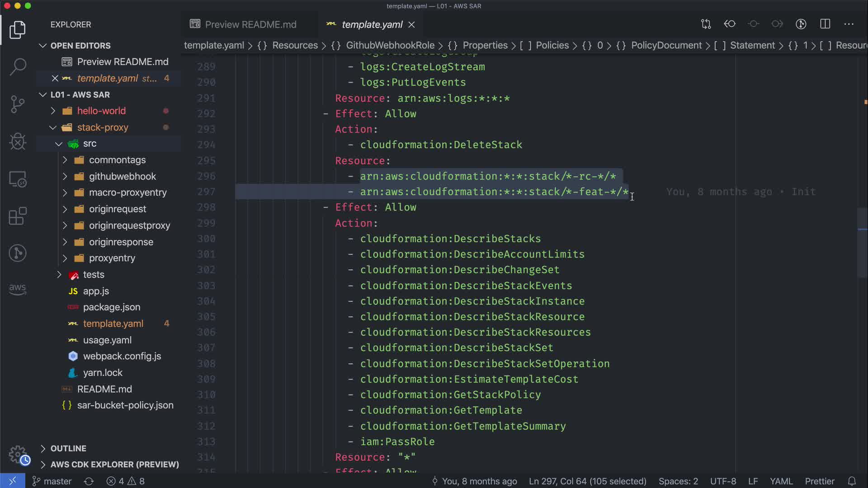
Task: Open the Run and Debug view
Action: tap(18, 141)
